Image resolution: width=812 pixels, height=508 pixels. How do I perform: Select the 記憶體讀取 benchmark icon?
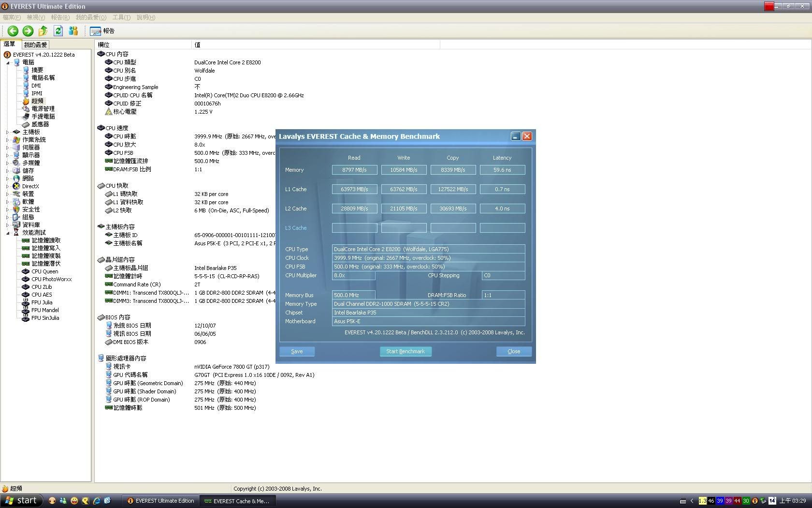pyautogui.click(x=26, y=240)
